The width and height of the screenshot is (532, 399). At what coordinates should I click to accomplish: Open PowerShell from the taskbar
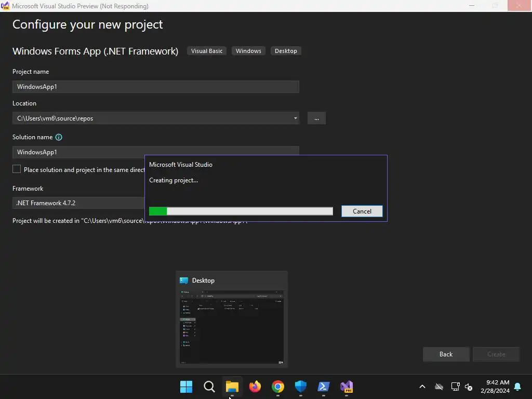[323, 387]
